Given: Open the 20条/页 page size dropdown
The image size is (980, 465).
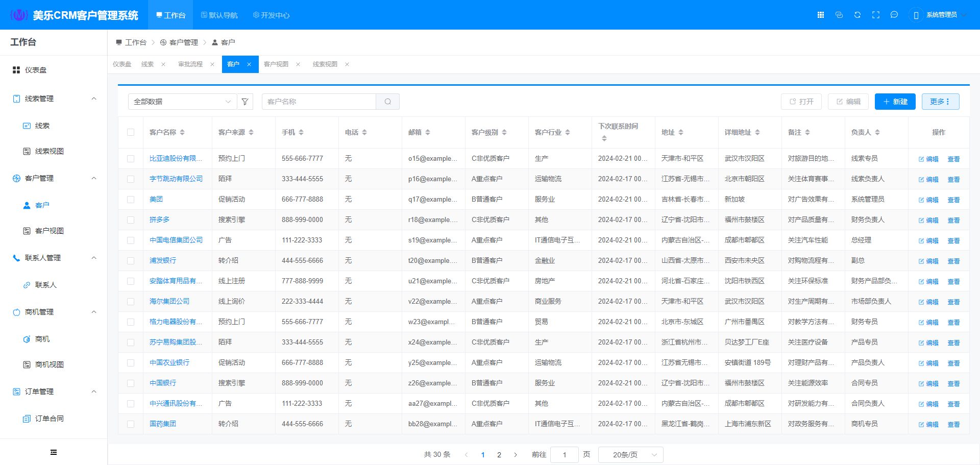Looking at the screenshot, I should (x=630, y=455).
